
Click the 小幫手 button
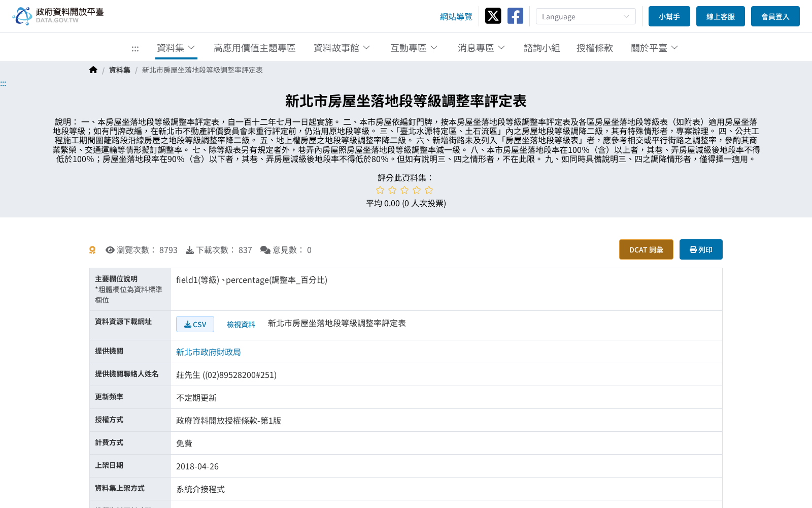[669, 16]
